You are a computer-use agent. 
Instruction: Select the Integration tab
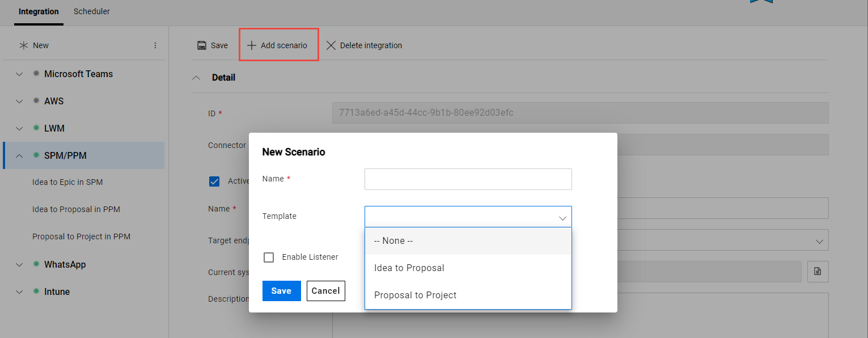coord(38,11)
